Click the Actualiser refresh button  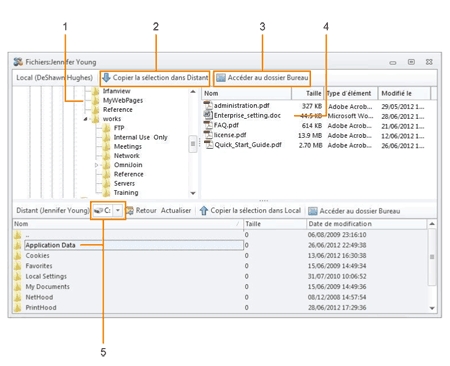click(x=176, y=211)
